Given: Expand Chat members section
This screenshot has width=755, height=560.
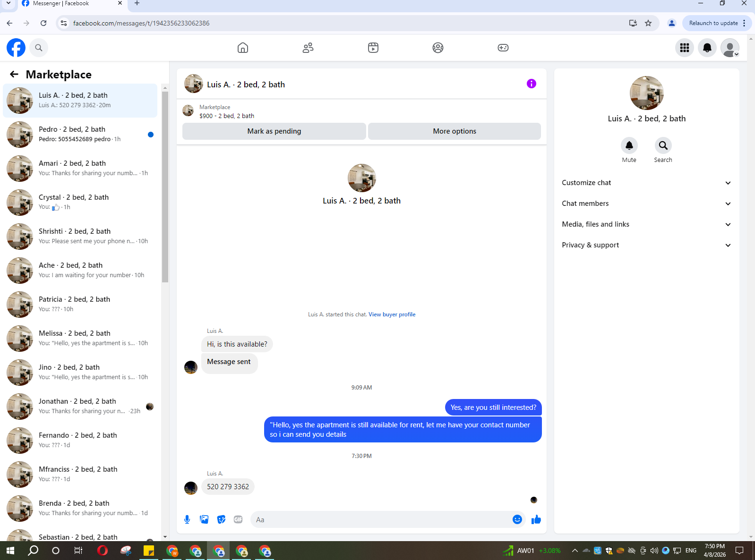Looking at the screenshot, I should [646, 204].
